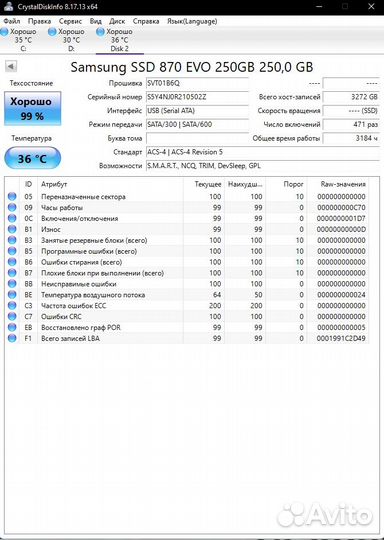Open the Вид menu
Viewport: 384px width, 540px height.
[x=96, y=21]
